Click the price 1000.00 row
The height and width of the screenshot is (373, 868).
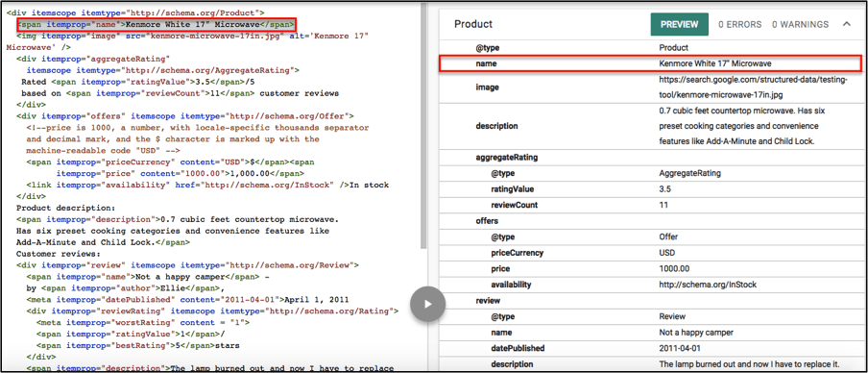click(x=650, y=269)
